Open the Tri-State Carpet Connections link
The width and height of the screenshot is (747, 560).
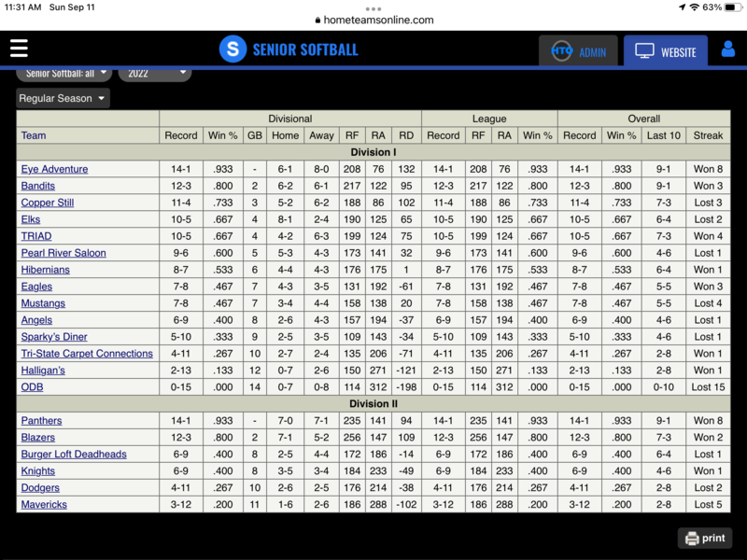pos(87,354)
